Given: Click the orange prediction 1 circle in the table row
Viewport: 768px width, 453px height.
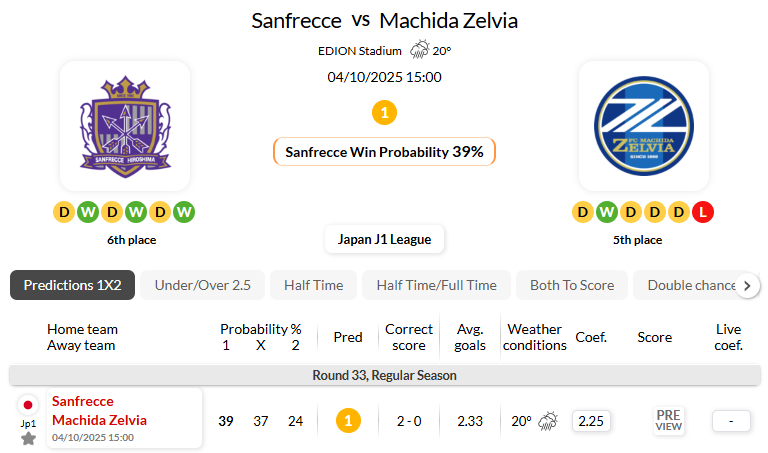Looking at the screenshot, I should [347, 421].
